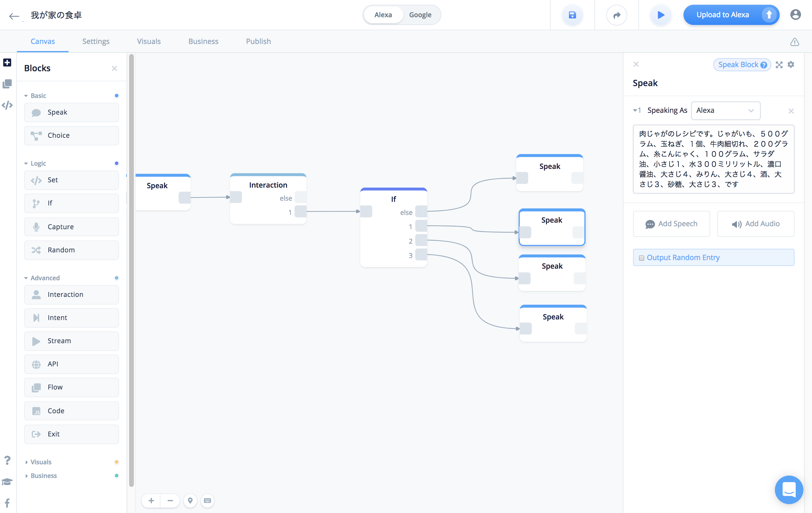Click the Add Speech button

671,224
